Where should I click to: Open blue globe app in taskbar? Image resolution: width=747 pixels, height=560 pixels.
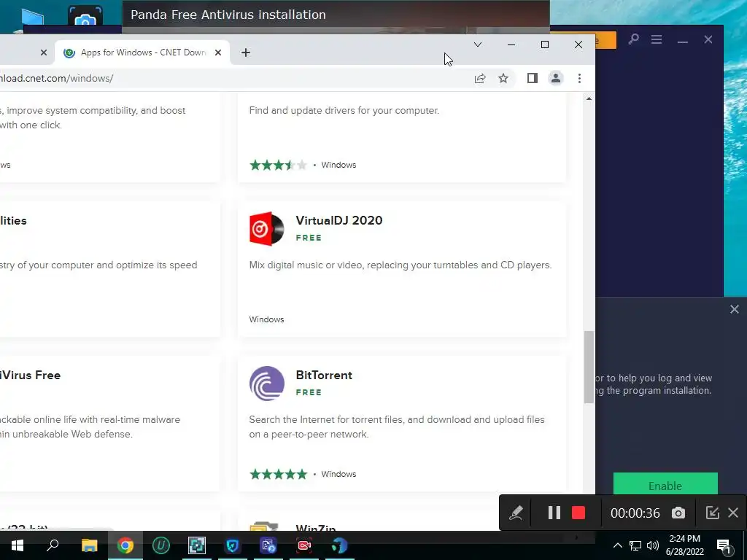click(x=340, y=545)
